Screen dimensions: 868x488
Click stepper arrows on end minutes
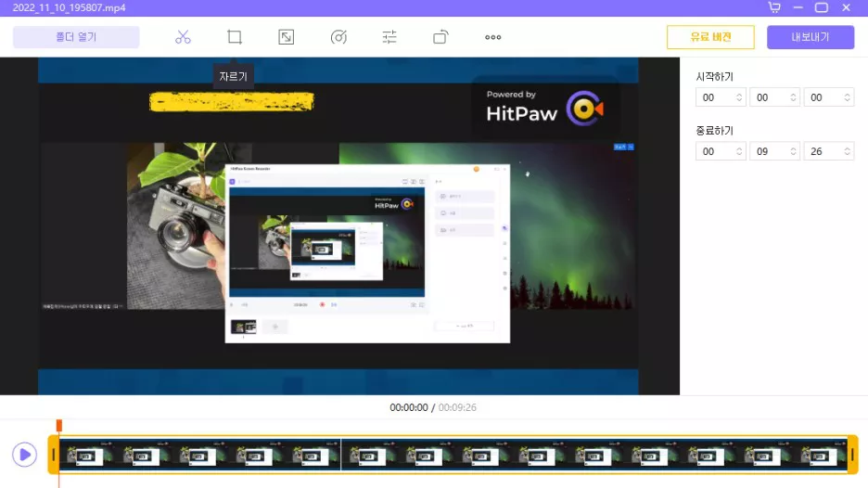[x=793, y=151]
